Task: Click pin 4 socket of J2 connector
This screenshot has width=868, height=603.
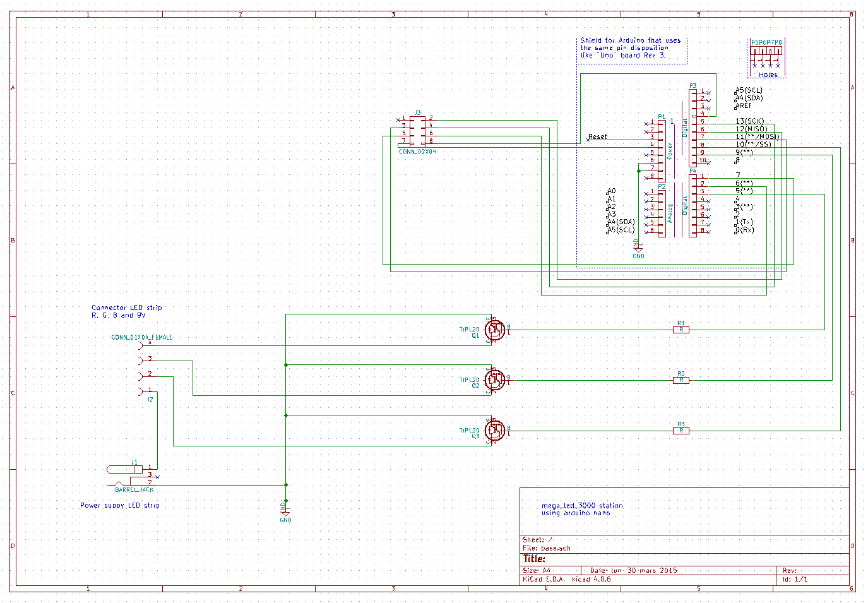Action: pos(141,345)
